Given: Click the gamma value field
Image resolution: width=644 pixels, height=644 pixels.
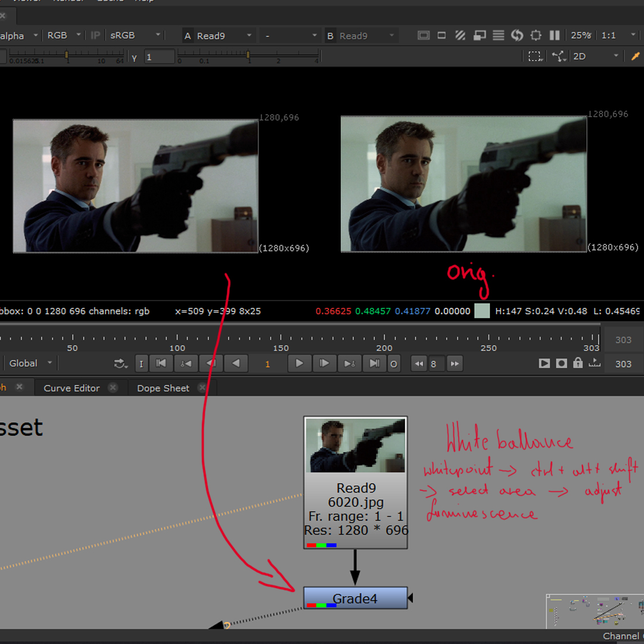Looking at the screenshot, I should (159, 57).
